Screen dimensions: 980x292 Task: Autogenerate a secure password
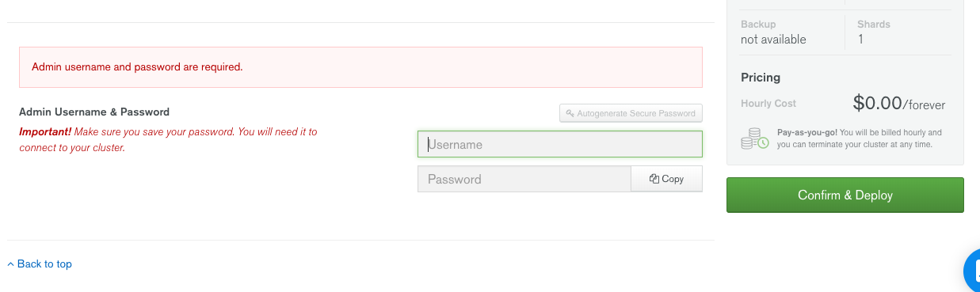click(x=631, y=113)
